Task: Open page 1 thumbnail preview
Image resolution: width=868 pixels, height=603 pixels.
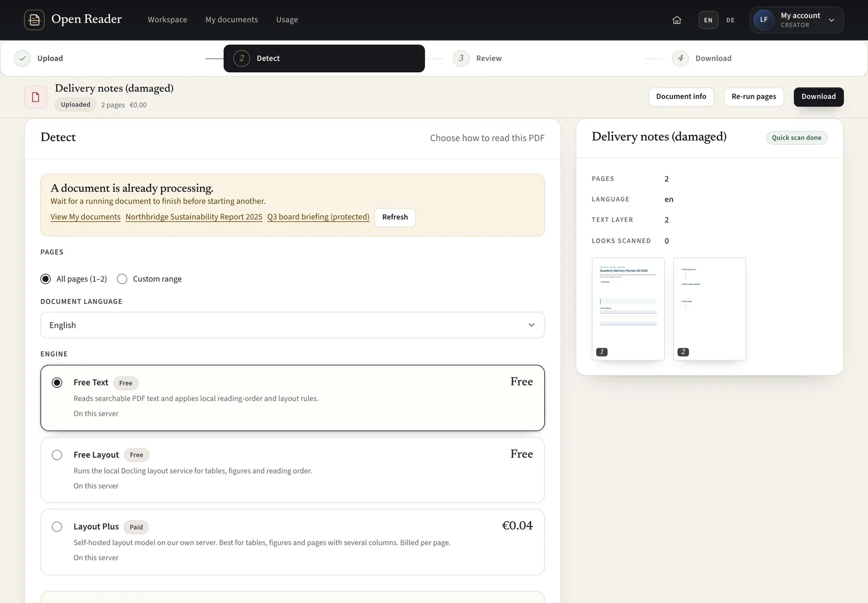Action: pyautogui.click(x=628, y=309)
